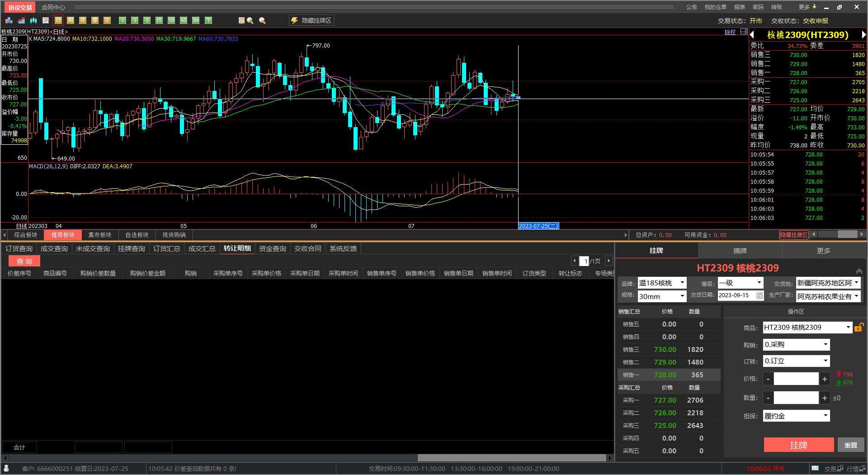Viewport: 868px width, 475px height.
Task: Go to previous contract with left arrow
Action: 752,35
